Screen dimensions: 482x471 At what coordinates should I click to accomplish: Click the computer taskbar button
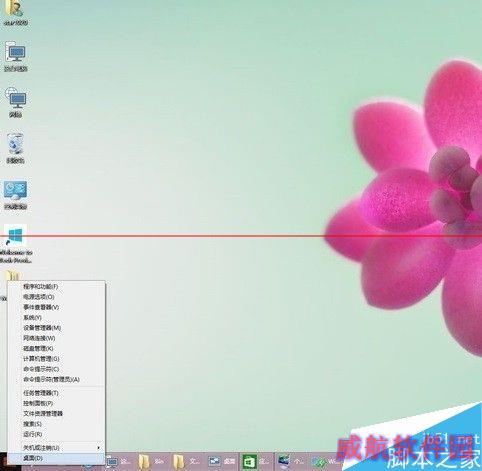(118, 462)
